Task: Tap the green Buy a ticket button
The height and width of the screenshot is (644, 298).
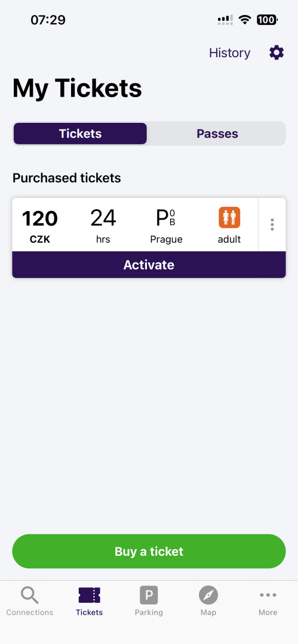Action: tap(149, 551)
